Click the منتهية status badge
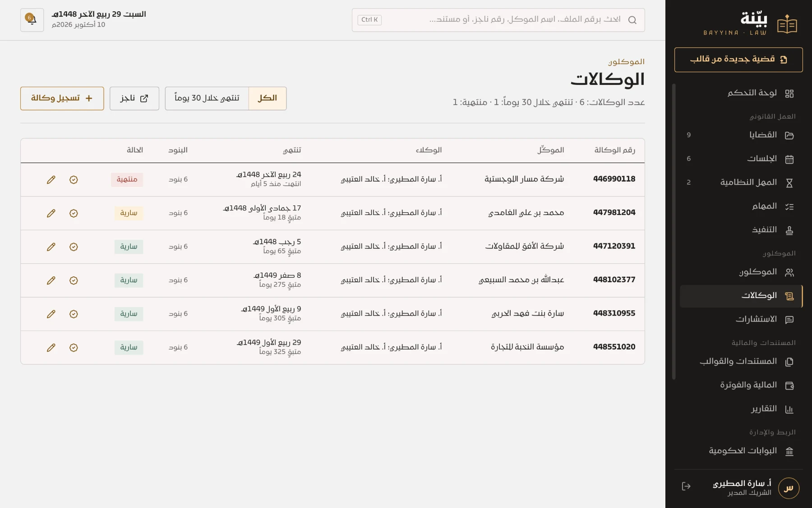 127,180
